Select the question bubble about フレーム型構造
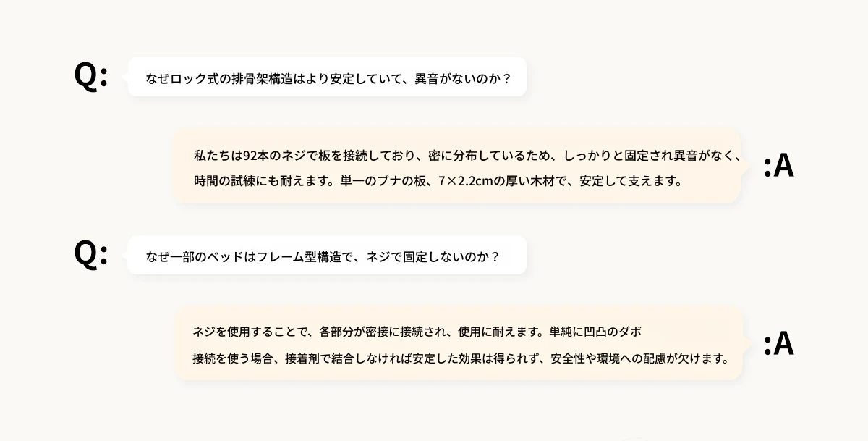Image resolution: width=868 pixels, height=441 pixels. [327, 255]
